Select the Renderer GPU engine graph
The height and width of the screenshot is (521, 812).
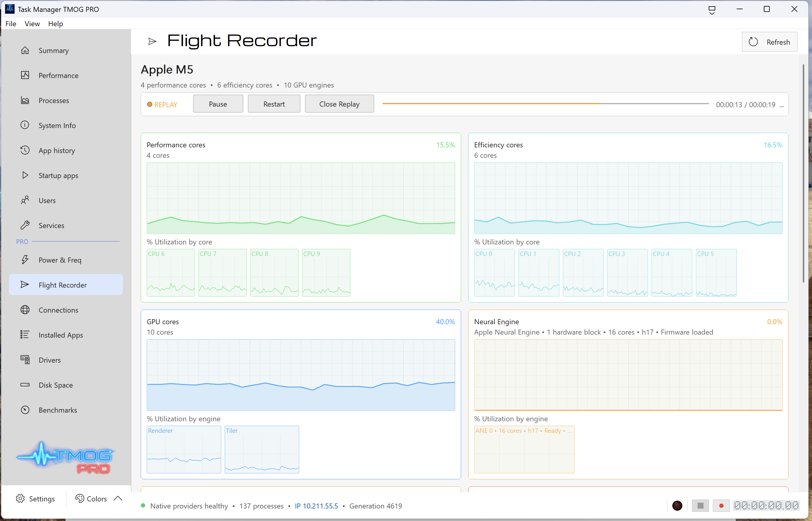point(184,450)
